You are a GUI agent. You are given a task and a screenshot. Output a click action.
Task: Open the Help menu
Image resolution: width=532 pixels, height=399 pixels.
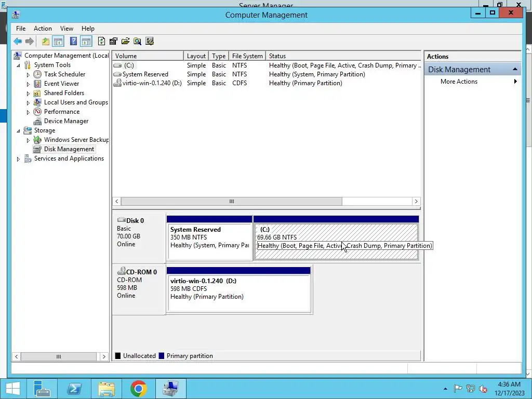[88, 29]
